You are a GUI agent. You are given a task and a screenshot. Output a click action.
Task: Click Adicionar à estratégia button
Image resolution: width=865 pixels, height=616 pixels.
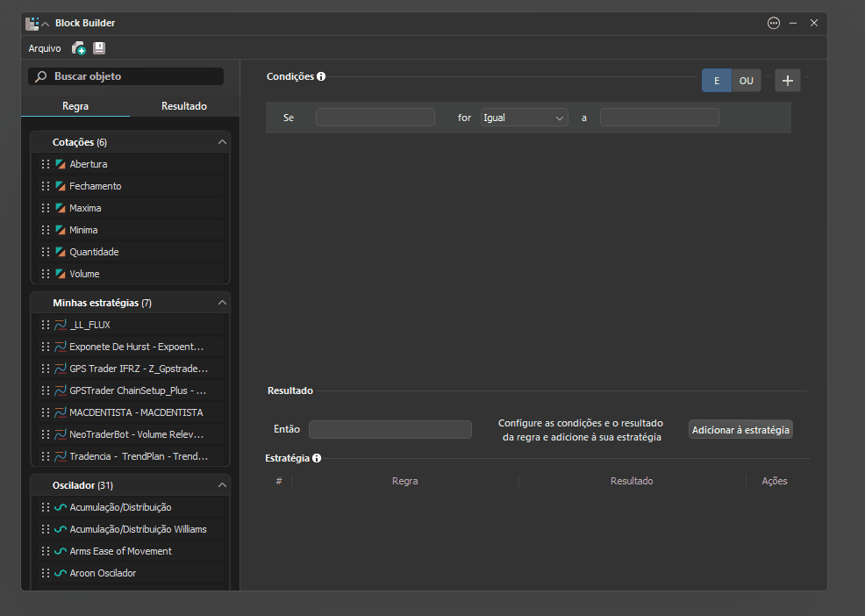pos(740,429)
